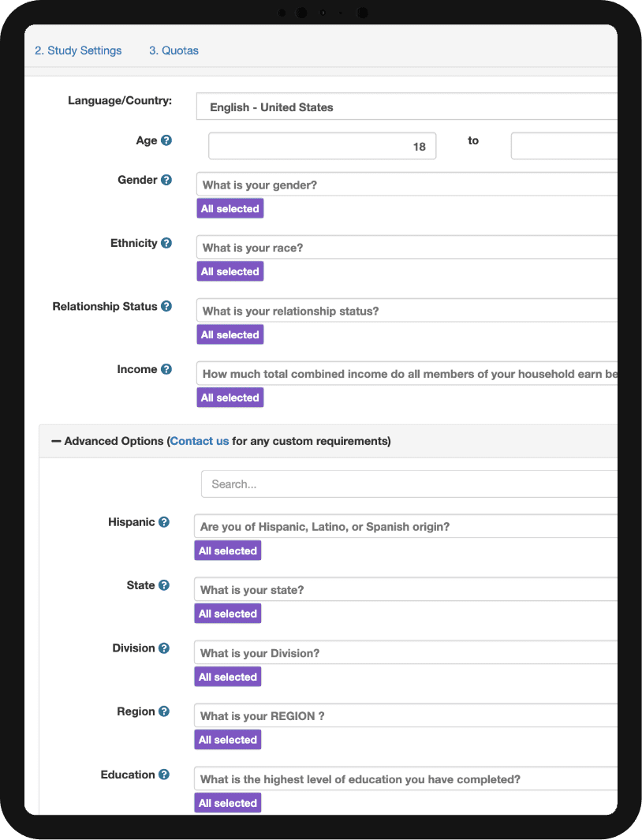This screenshot has height=840, width=642.
Task: Open the Education help icon
Action: click(x=166, y=774)
